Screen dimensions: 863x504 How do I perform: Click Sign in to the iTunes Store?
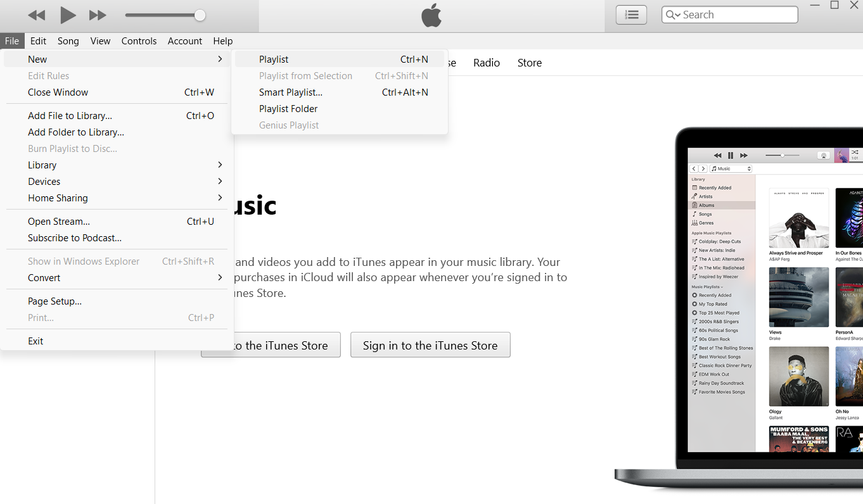tap(430, 345)
